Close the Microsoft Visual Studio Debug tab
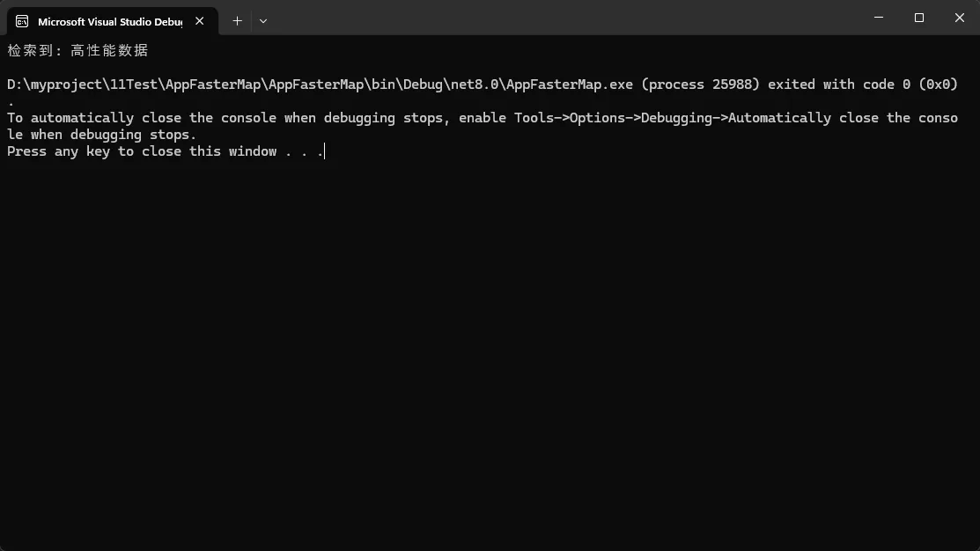980x551 pixels. coord(199,21)
